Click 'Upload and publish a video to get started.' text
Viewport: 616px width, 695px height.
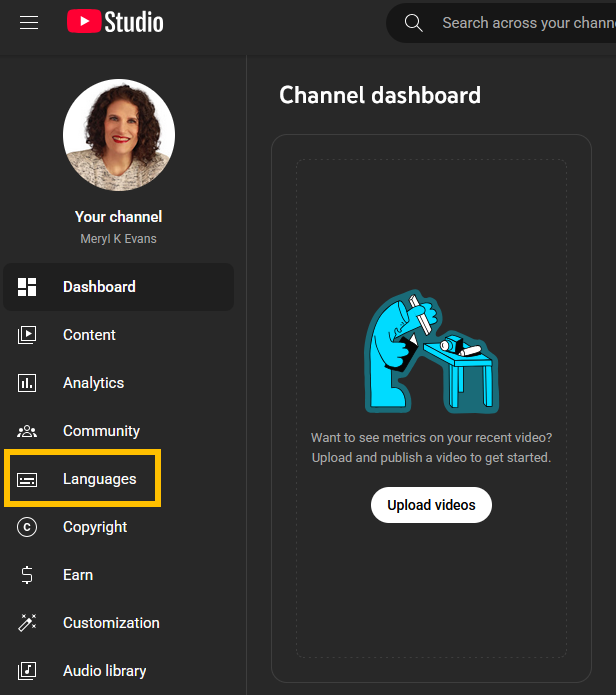coord(431,457)
